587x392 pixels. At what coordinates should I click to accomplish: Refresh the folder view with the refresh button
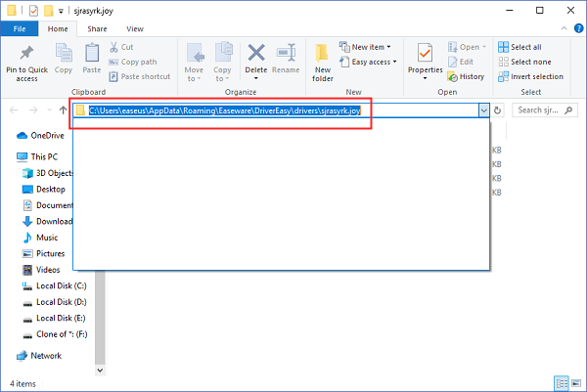click(499, 110)
